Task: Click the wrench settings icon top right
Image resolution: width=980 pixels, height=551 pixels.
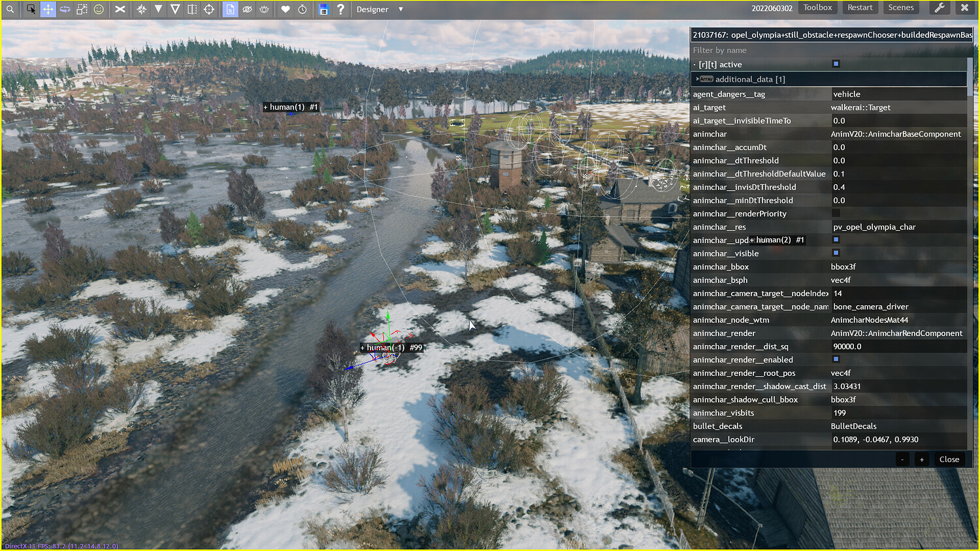Action: click(939, 7)
